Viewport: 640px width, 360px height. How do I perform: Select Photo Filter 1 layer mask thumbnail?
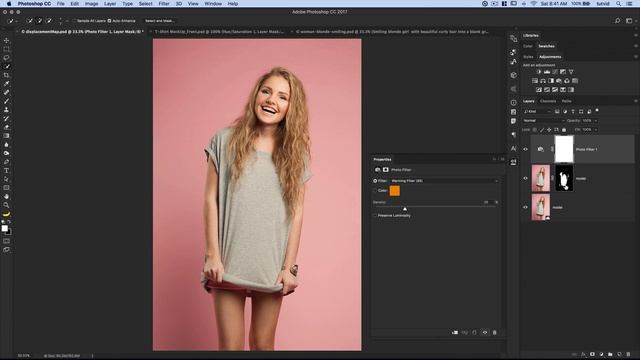[564, 149]
